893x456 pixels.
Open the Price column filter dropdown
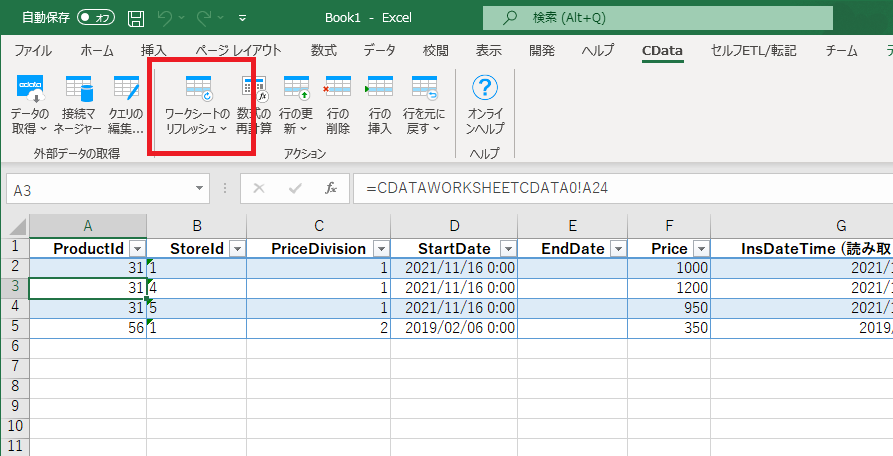pyautogui.click(x=702, y=249)
